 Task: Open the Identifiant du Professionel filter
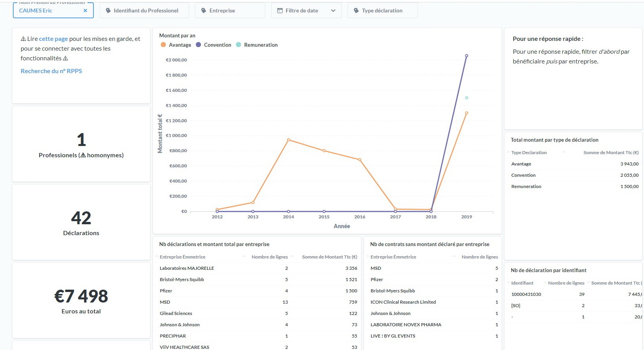pos(144,11)
